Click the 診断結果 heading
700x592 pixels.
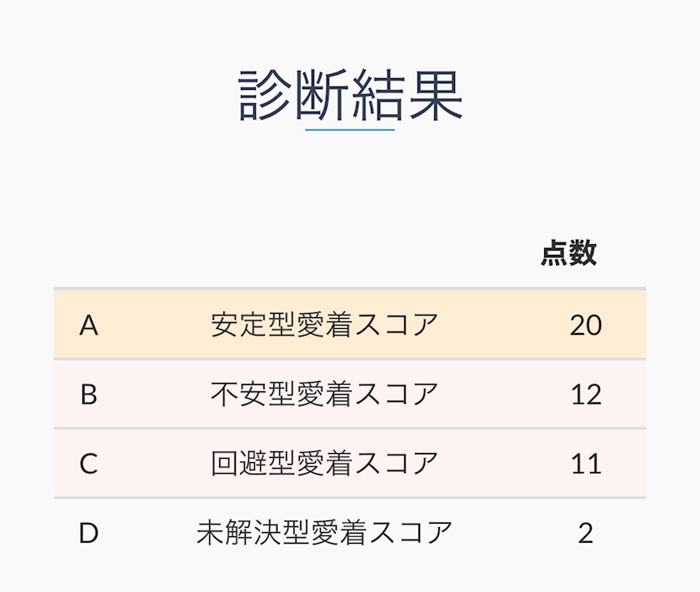[350, 96]
